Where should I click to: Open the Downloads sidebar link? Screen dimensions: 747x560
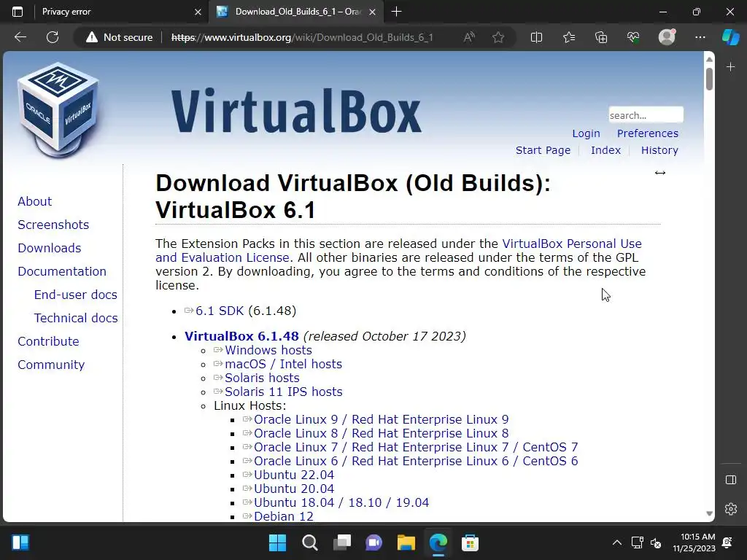pyautogui.click(x=50, y=248)
